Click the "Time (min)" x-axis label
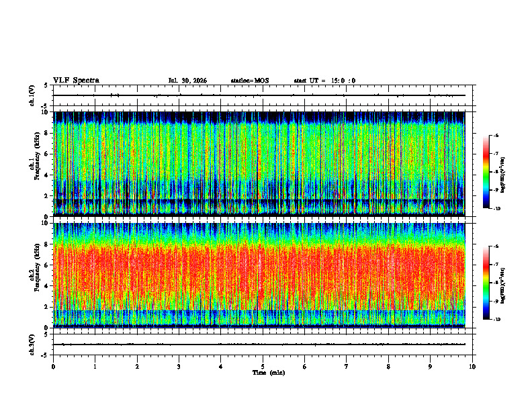532x411 pixels. click(x=269, y=373)
